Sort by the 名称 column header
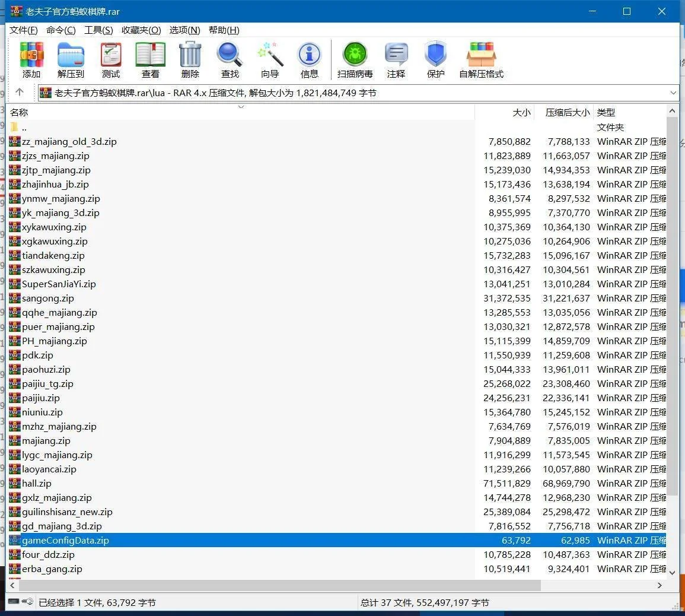The image size is (685, 616). coord(19,112)
